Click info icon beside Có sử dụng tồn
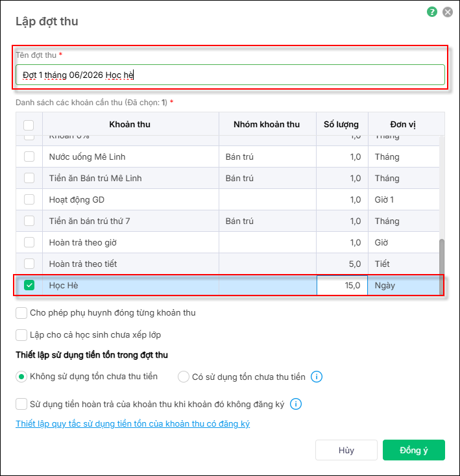This screenshot has height=476, width=460. tap(317, 377)
